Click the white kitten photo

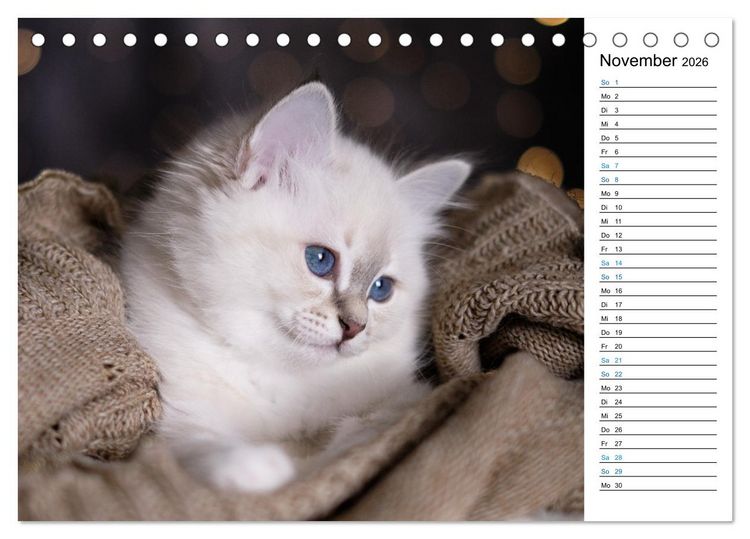coord(301,269)
